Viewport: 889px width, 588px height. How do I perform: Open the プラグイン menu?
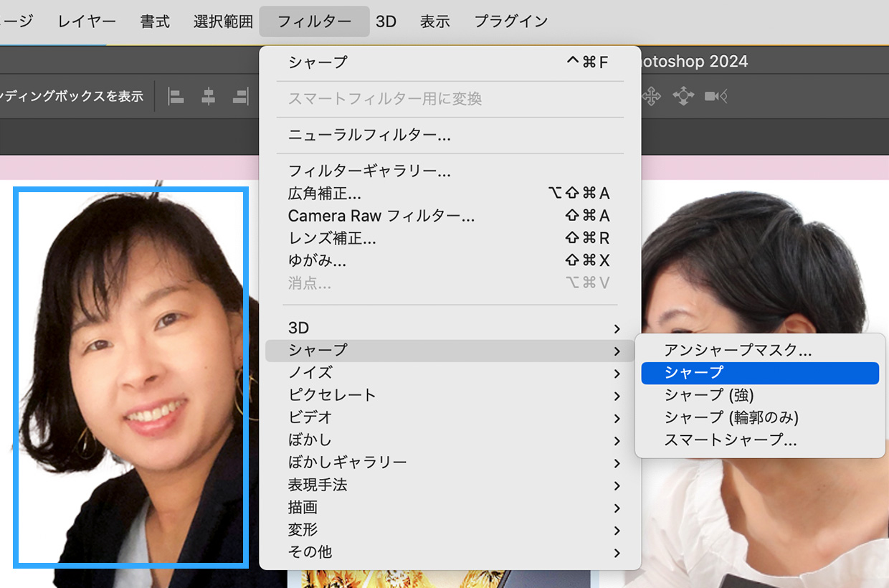(511, 22)
